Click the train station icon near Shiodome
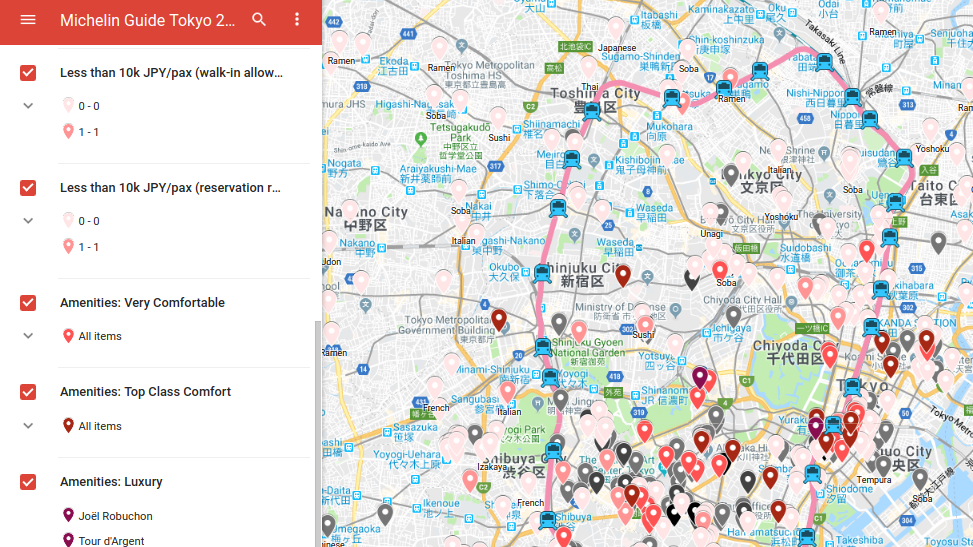 point(812,474)
